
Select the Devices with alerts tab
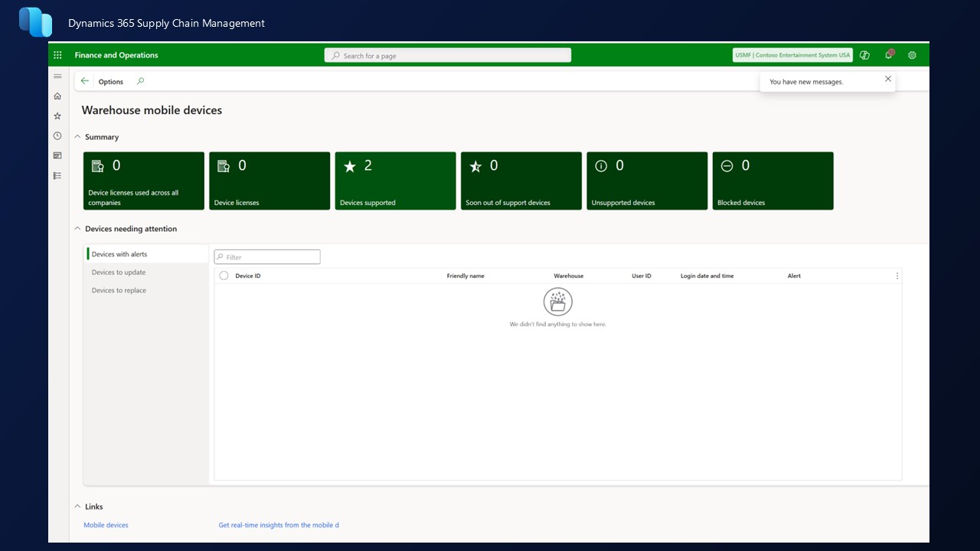(146, 254)
